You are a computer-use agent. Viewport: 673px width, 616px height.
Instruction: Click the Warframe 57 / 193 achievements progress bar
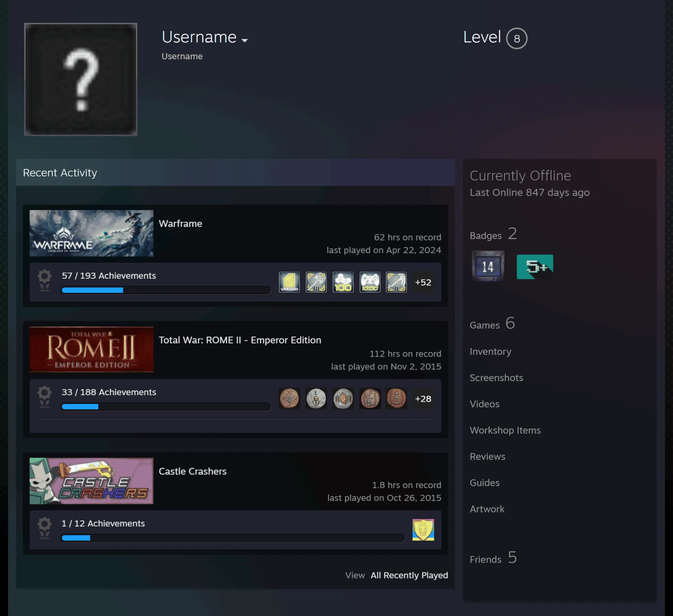coord(166,290)
